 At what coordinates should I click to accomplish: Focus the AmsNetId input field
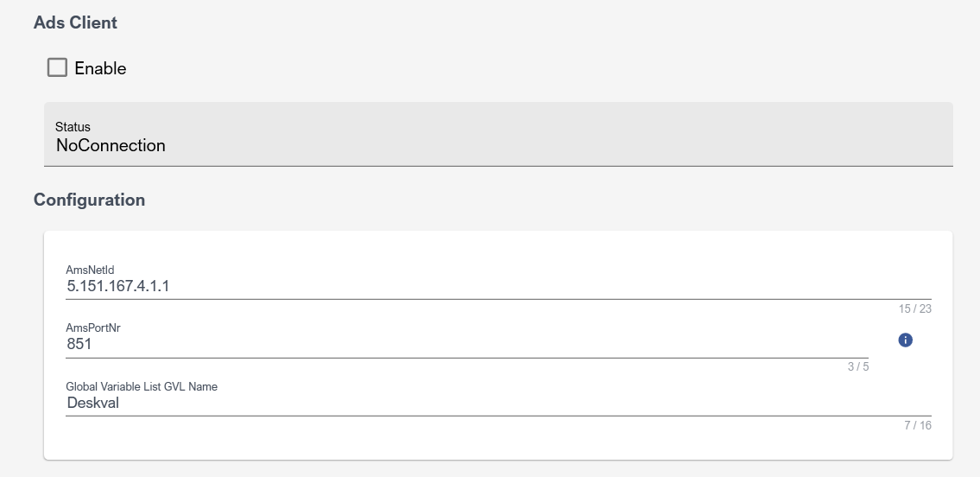[x=497, y=286]
